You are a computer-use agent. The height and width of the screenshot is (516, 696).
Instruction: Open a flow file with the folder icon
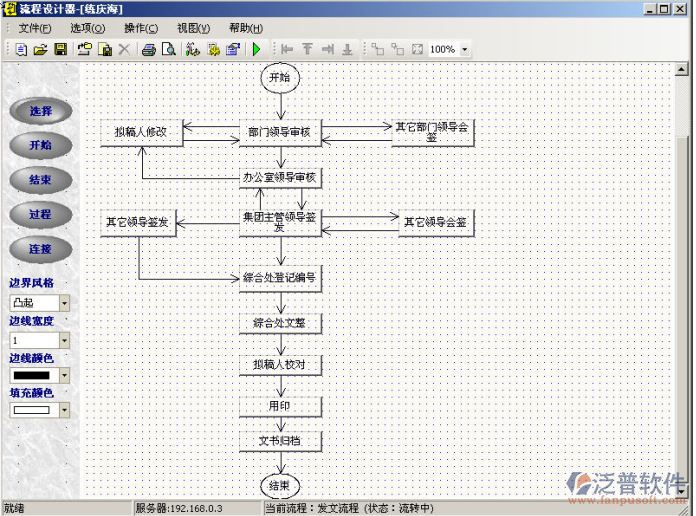[x=40, y=49]
